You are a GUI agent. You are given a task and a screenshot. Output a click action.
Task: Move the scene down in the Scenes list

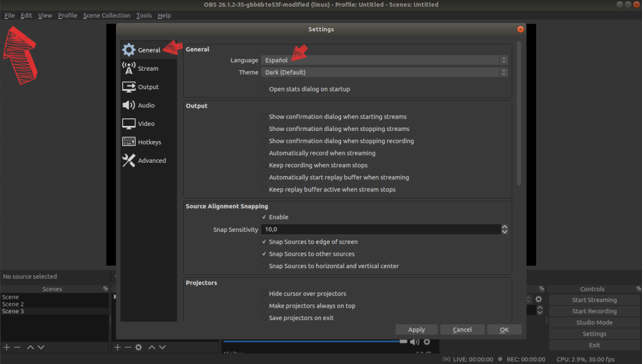41,347
